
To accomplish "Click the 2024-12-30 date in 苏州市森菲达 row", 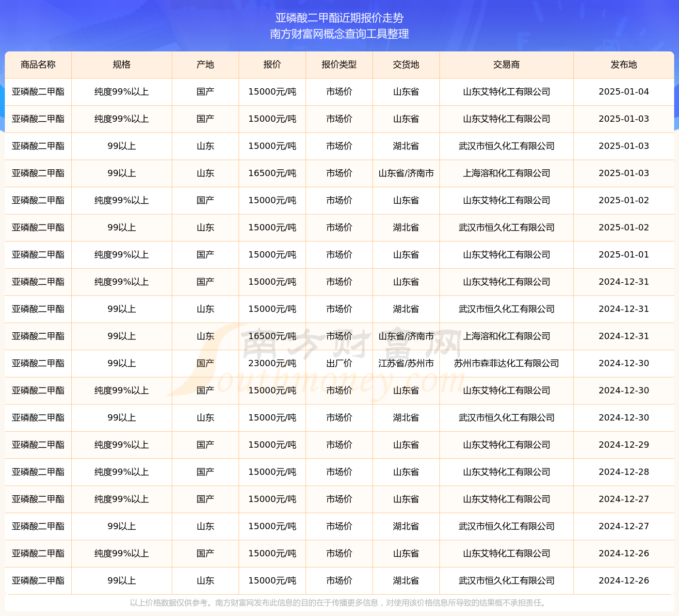I will [x=624, y=363].
